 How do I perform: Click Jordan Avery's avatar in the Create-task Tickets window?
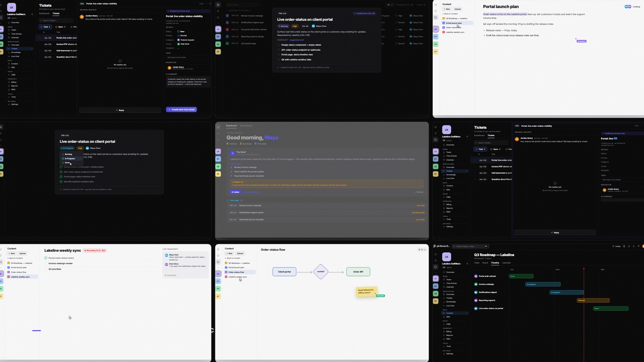pyautogui.click(x=82, y=17)
